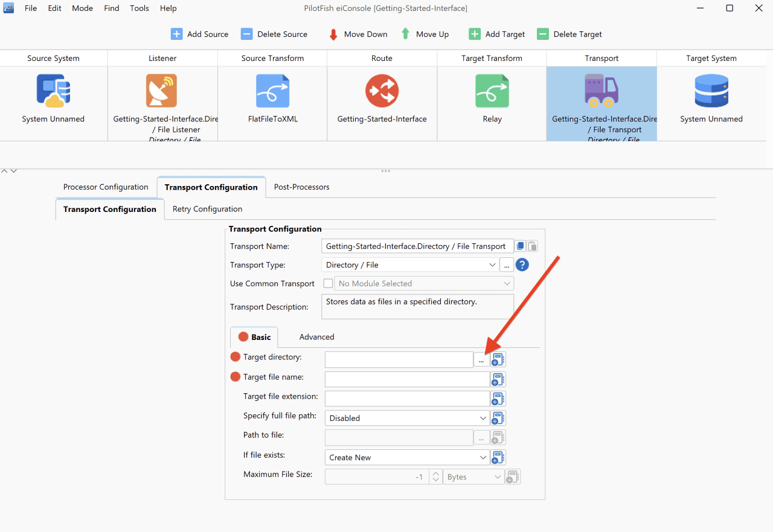Click into the Target file extension field

point(407,399)
